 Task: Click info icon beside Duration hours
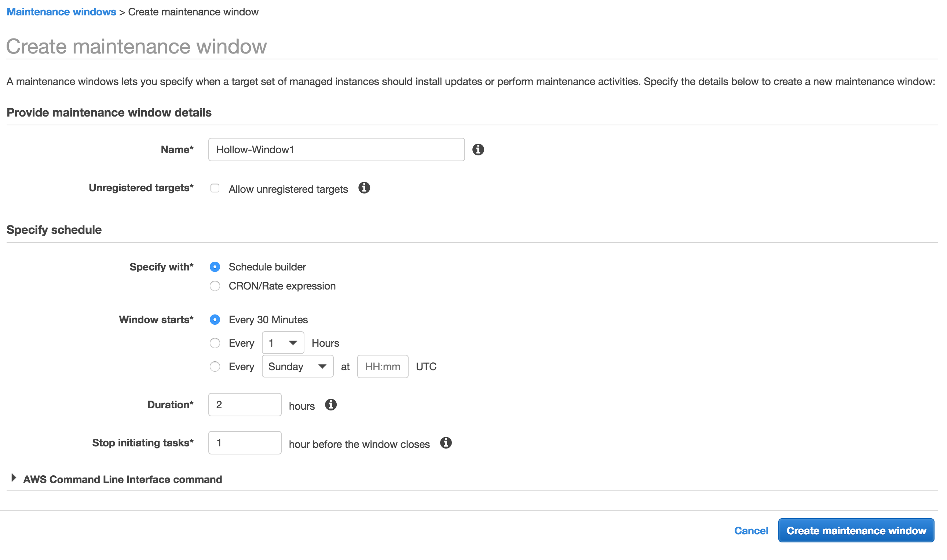tap(331, 405)
